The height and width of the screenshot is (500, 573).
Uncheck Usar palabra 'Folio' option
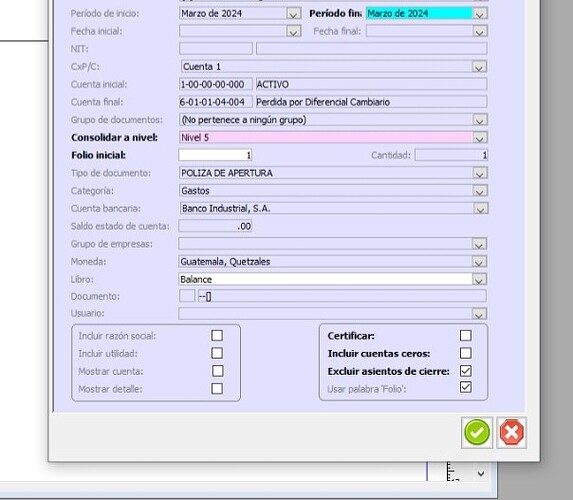coord(466,387)
